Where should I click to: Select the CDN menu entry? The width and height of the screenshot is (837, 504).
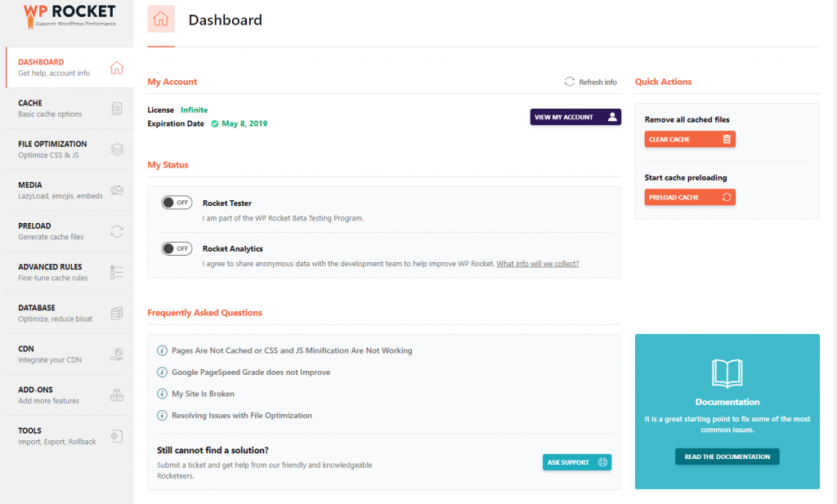coord(70,355)
